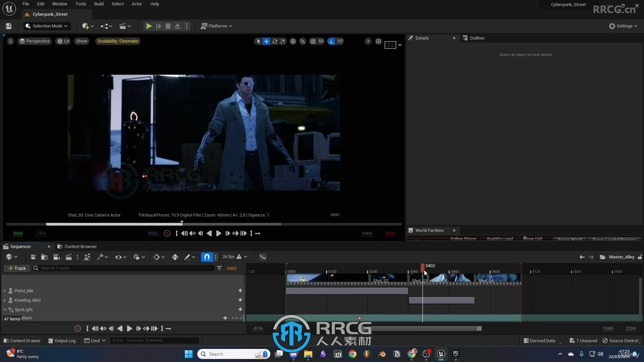
Task: Select the rotate gizmo tool
Action: pyautogui.click(x=275, y=41)
